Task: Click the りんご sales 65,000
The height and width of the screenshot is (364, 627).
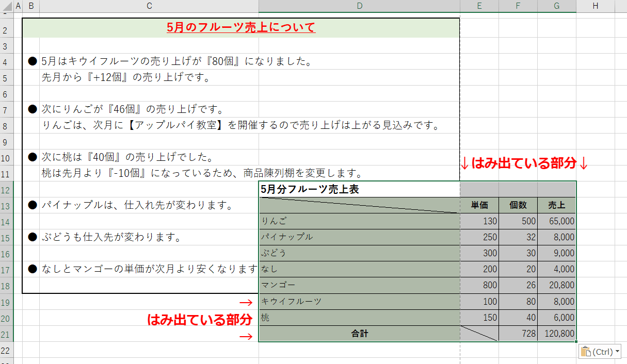Action: point(557,221)
